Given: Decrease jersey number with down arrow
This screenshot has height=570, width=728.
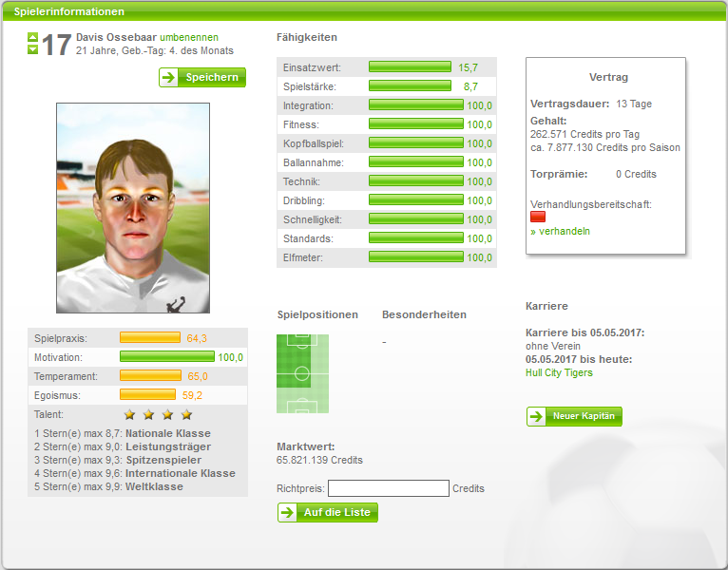Looking at the screenshot, I should pos(32,49).
